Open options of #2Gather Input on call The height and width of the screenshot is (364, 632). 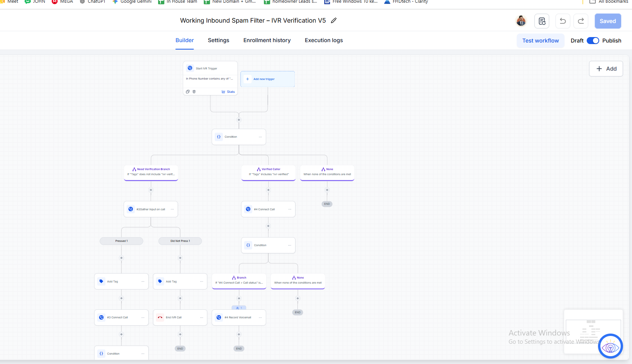click(x=172, y=209)
